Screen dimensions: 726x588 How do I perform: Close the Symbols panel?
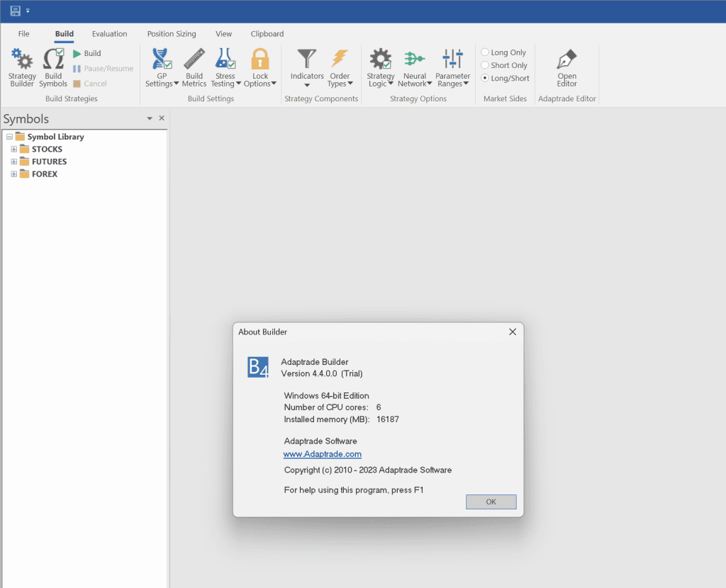coord(162,118)
